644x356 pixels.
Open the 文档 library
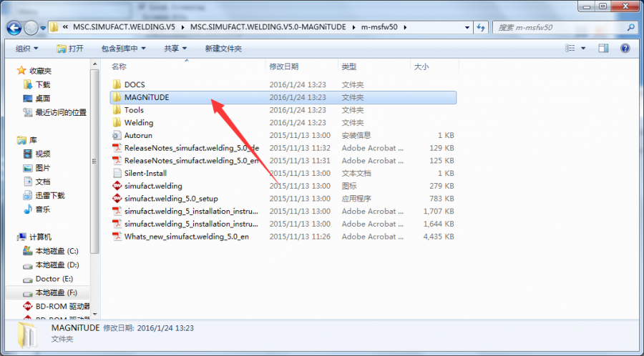click(x=43, y=182)
